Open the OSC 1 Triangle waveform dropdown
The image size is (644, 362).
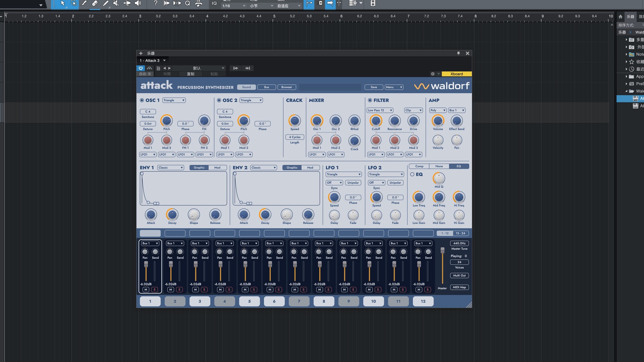[174, 100]
